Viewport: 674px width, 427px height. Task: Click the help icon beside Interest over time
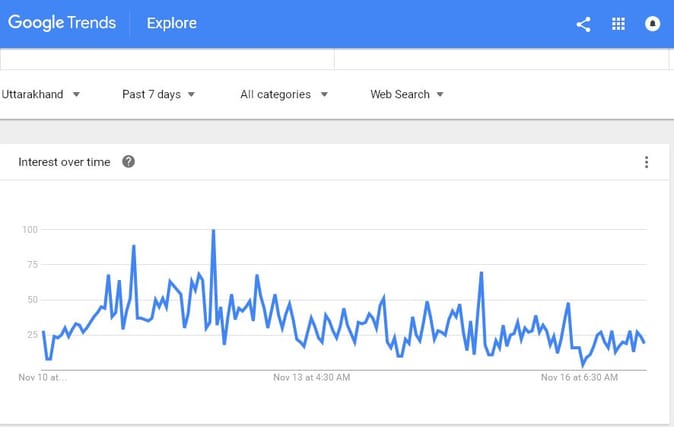coord(128,162)
